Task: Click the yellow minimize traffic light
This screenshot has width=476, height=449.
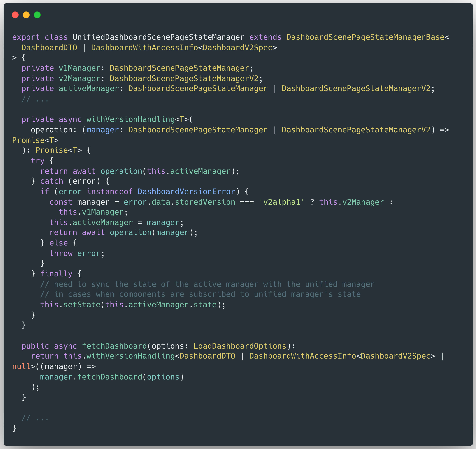Action: 26,15
